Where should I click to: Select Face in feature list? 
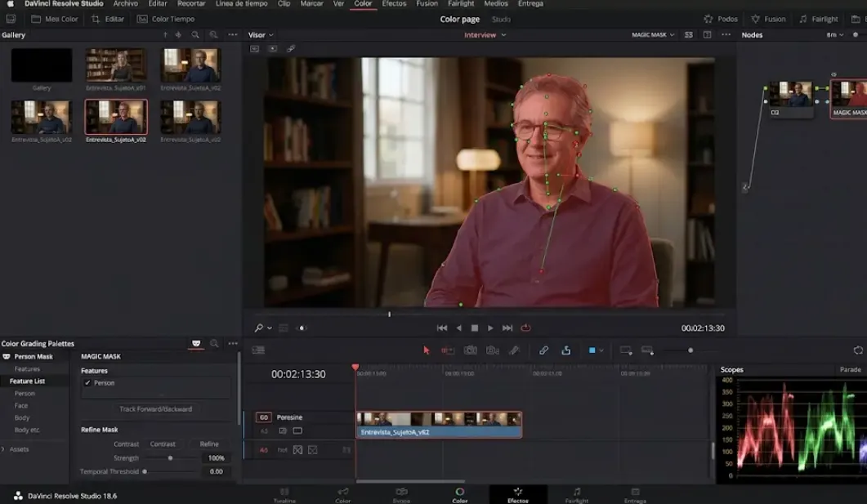point(21,405)
